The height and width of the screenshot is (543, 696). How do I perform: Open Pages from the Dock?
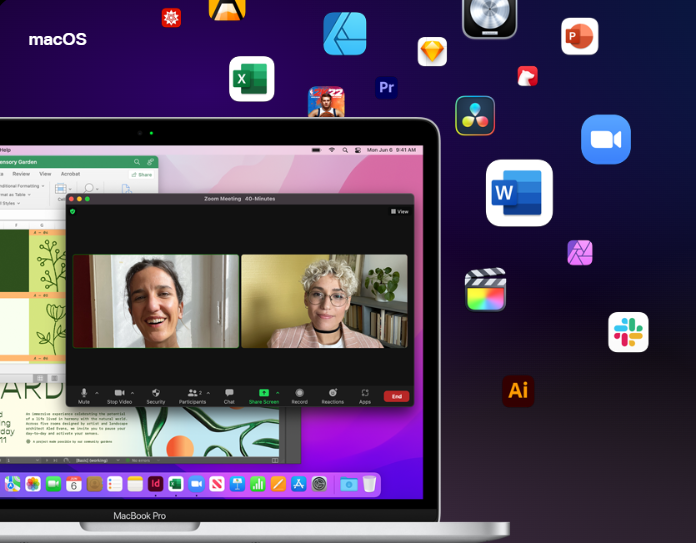tap(278, 484)
